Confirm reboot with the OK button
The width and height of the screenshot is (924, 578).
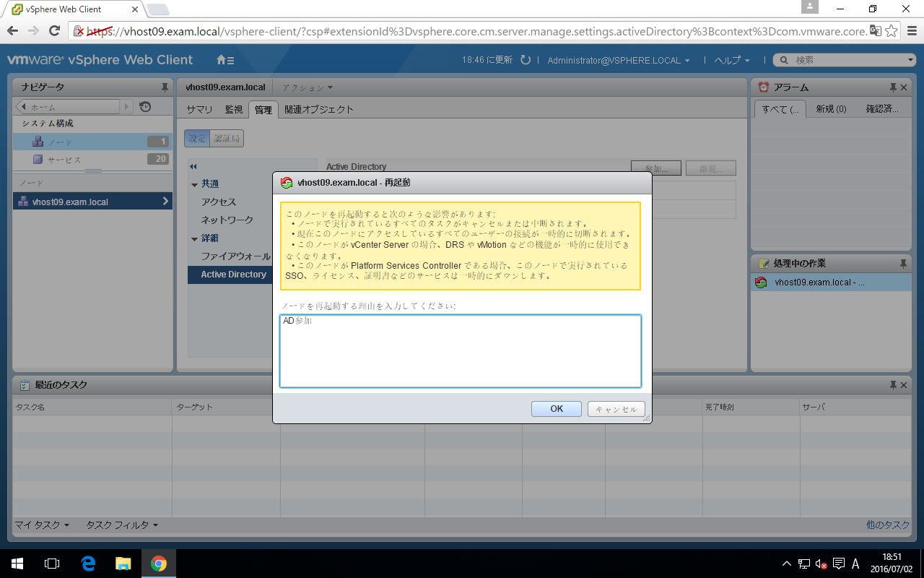tap(557, 409)
